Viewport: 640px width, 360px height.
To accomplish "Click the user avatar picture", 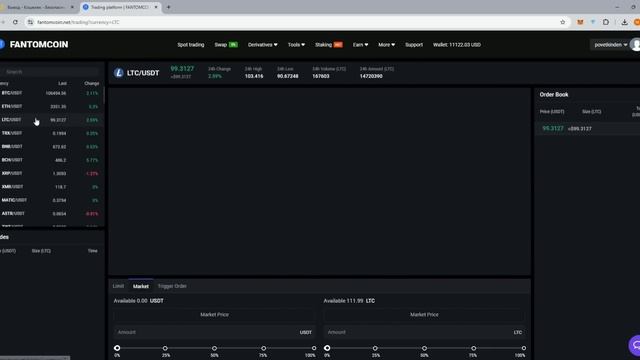I will click(x=635, y=44).
